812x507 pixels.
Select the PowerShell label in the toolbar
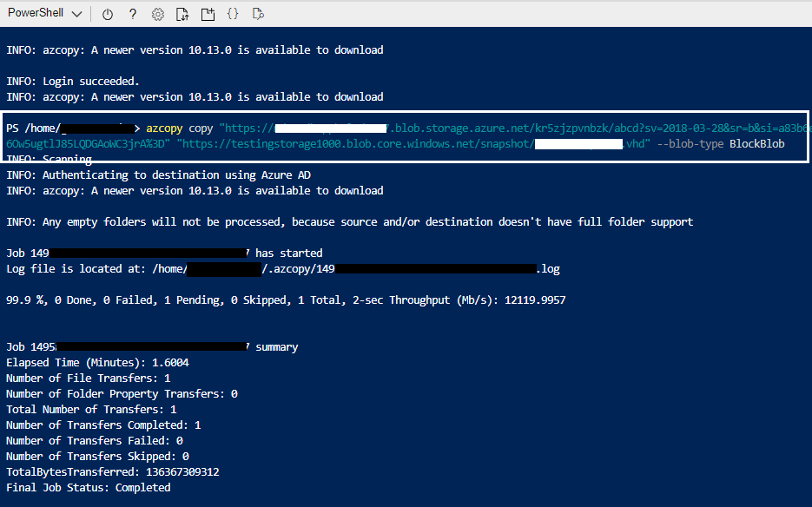36,13
